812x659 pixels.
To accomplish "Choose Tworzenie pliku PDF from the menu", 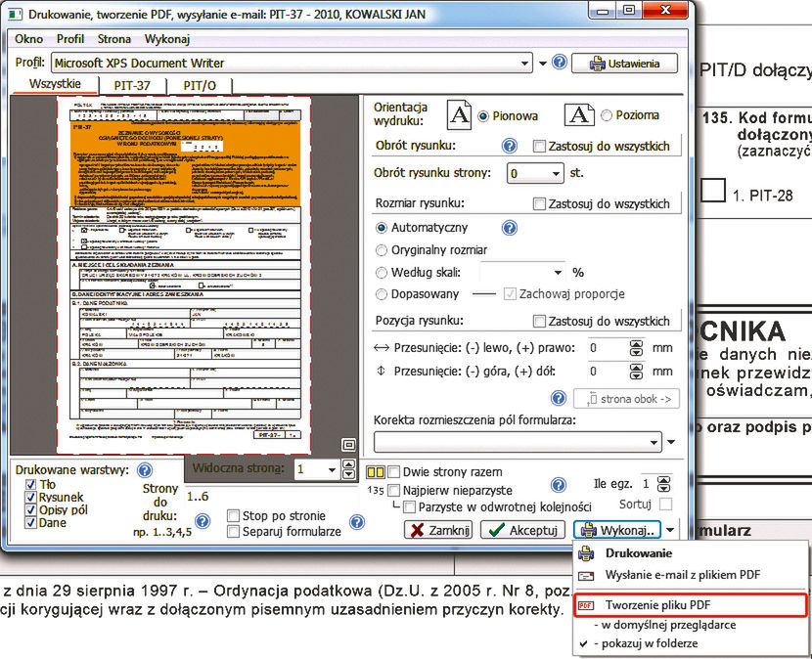I will pos(690,605).
